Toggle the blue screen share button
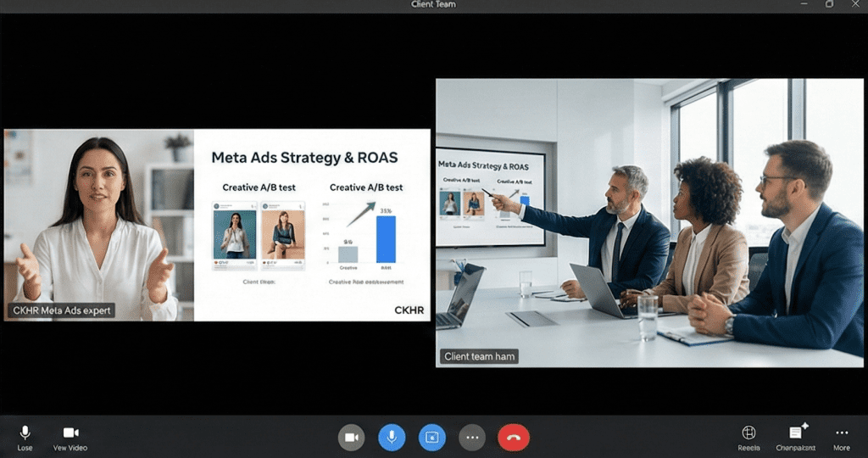Viewport: 868px width, 458px height. pyautogui.click(x=431, y=438)
